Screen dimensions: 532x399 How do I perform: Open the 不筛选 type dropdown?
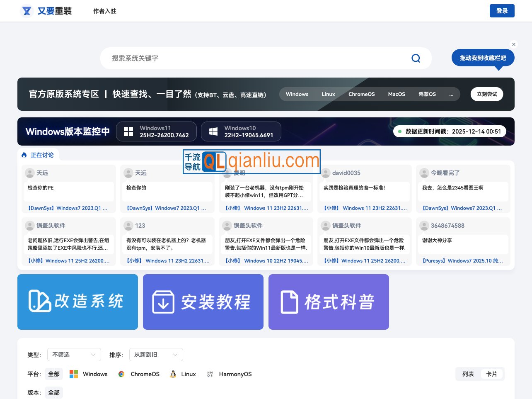point(74,355)
